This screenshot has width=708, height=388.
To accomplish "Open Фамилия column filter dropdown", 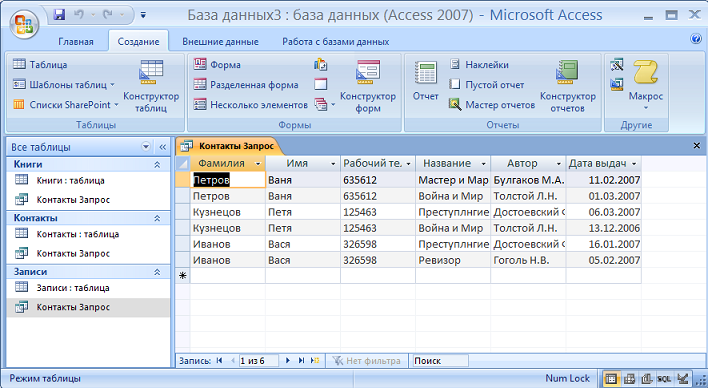I will tap(258, 164).
